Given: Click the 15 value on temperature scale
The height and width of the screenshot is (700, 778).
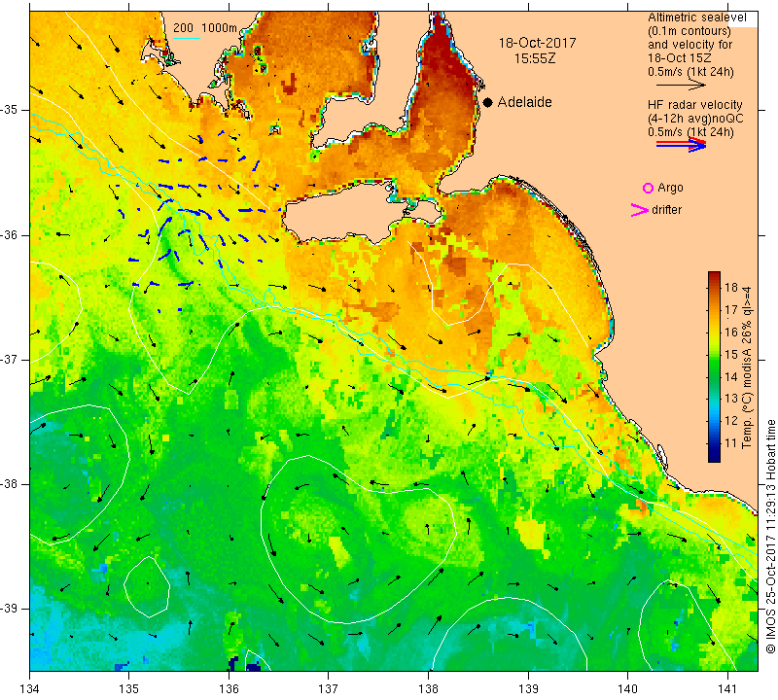Looking at the screenshot, I should coord(731,354).
